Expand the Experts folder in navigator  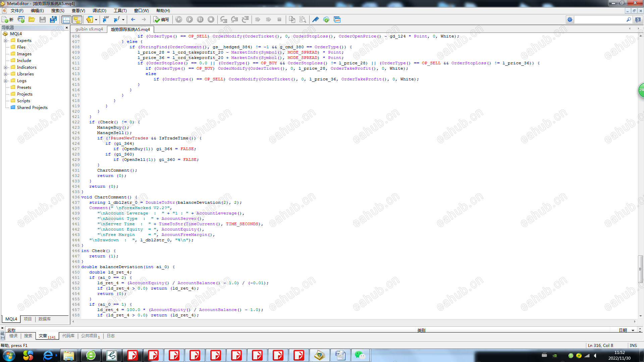click(x=5, y=41)
